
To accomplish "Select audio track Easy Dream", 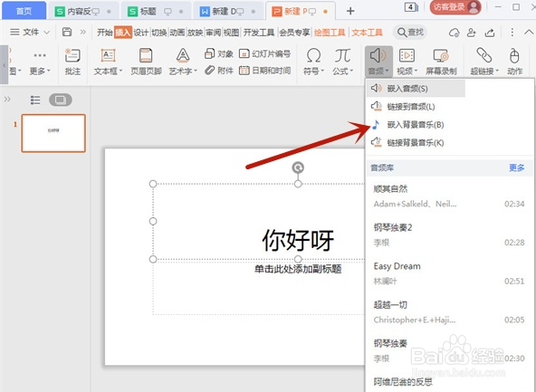I will (449, 273).
